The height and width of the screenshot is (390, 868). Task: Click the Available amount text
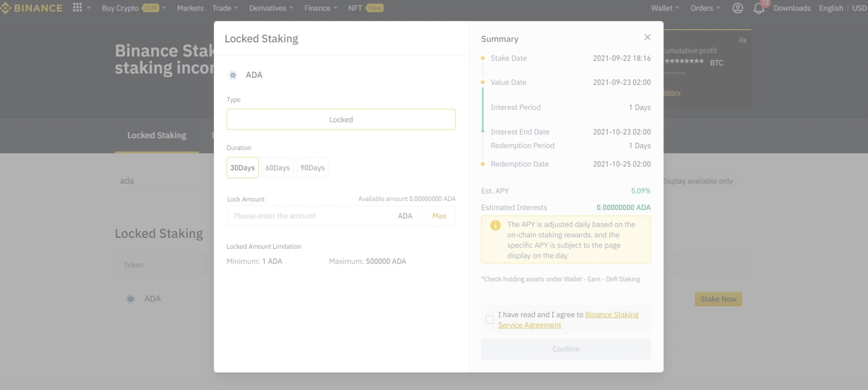(x=407, y=199)
